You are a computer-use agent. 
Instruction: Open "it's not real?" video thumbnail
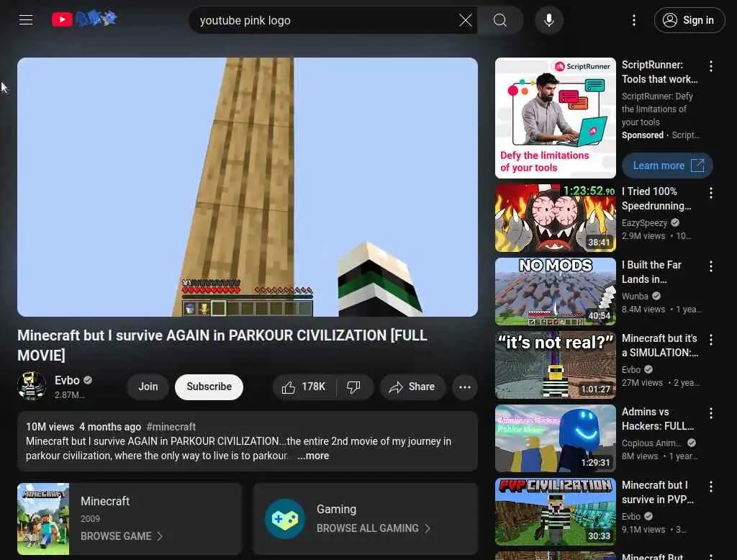(x=555, y=365)
